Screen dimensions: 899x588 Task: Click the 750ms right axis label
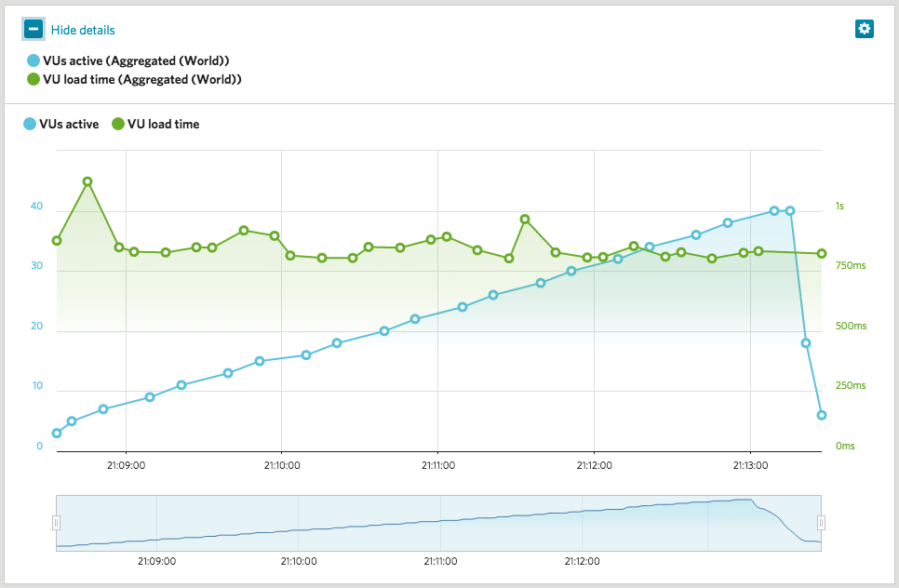coord(851,266)
